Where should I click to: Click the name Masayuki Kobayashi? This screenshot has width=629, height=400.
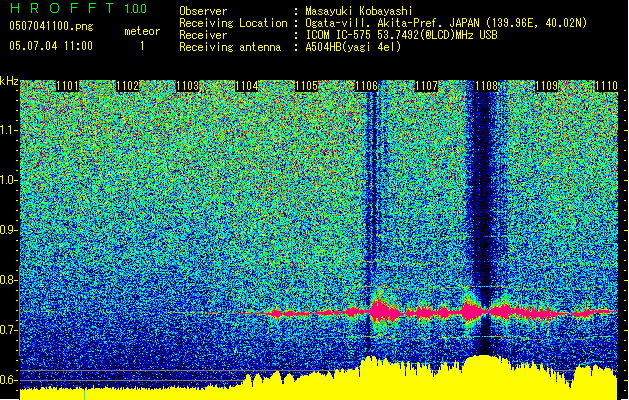pyautogui.click(x=359, y=11)
